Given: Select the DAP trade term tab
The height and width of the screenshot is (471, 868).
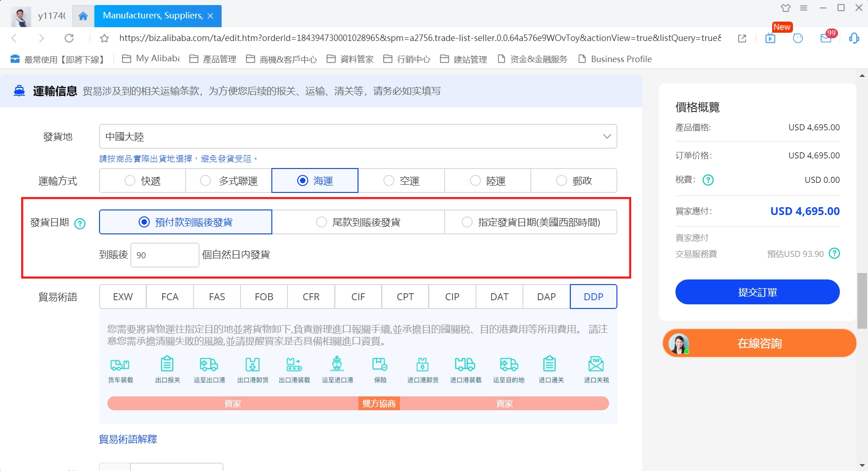Looking at the screenshot, I should click(x=546, y=297).
